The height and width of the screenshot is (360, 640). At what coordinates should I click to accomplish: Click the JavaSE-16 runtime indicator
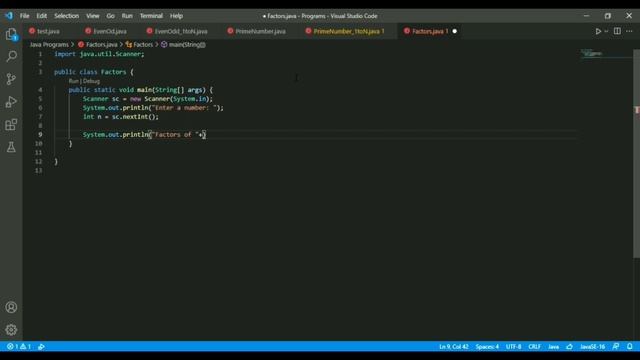point(592,347)
